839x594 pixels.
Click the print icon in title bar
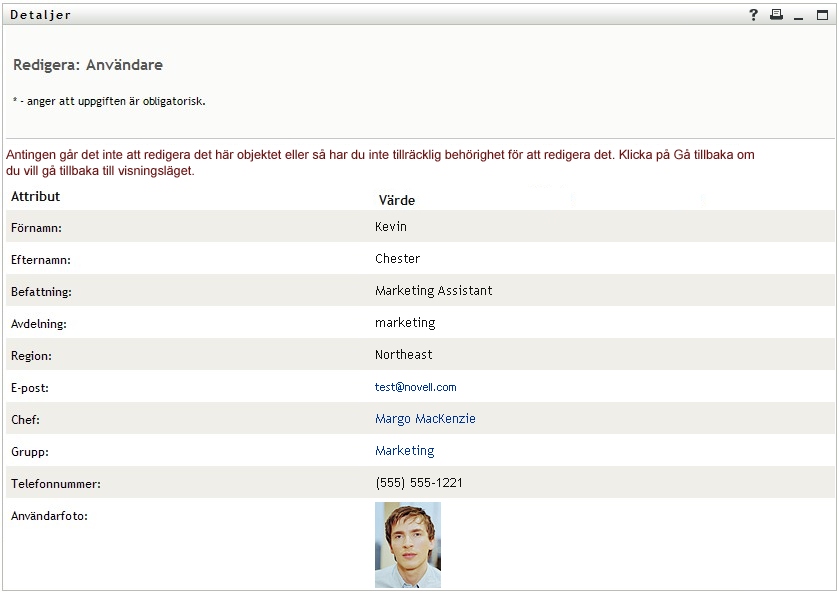pyautogui.click(x=776, y=15)
